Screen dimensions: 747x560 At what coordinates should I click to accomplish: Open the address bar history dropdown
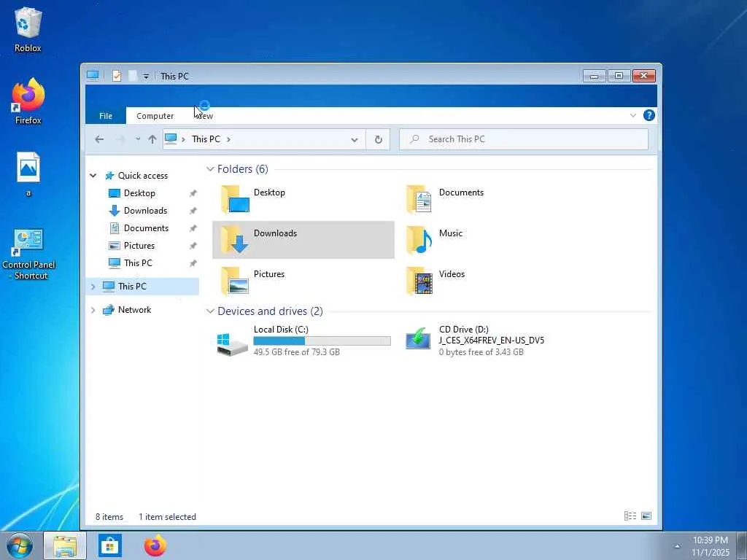(x=354, y=139)
